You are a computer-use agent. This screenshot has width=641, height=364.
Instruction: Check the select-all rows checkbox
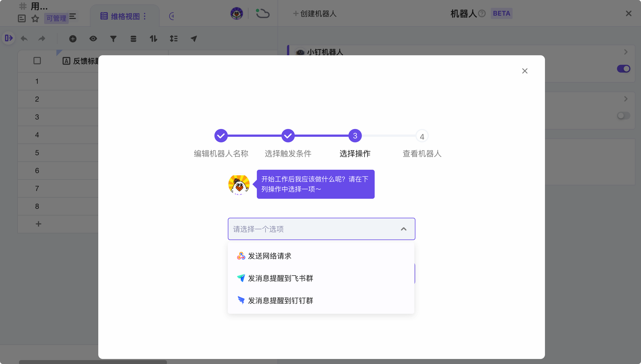[37, 61]
